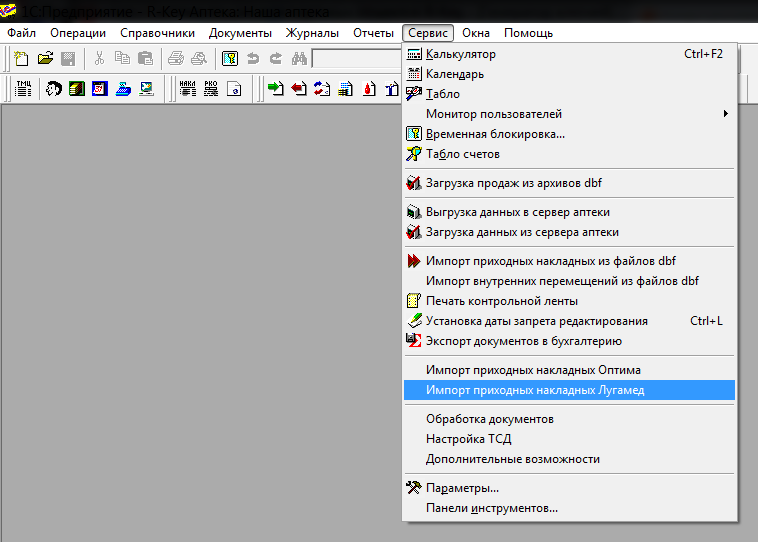The width and height of the screenshot is (758, 542).
Task: Click the key help icon in toolbar
Action: tap(229, 59)
